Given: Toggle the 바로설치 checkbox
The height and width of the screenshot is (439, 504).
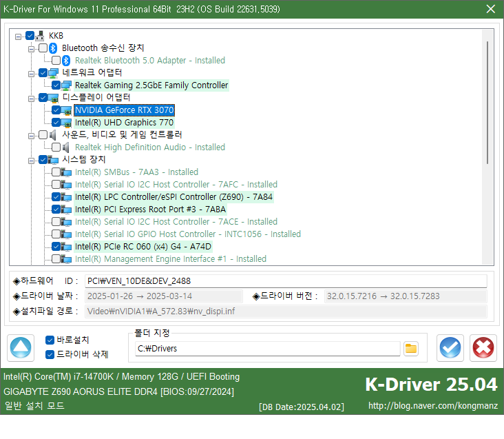Looking at the screenshot, I should pyautogui.click(x=50, y=340).
